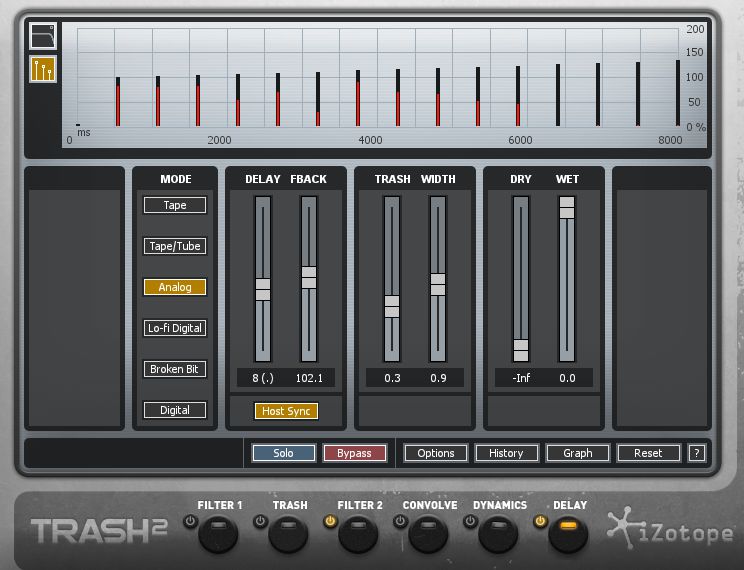The height and width of the screenshot is (570, 744).
Task: Click the Graph button
Action: [577, 453]
